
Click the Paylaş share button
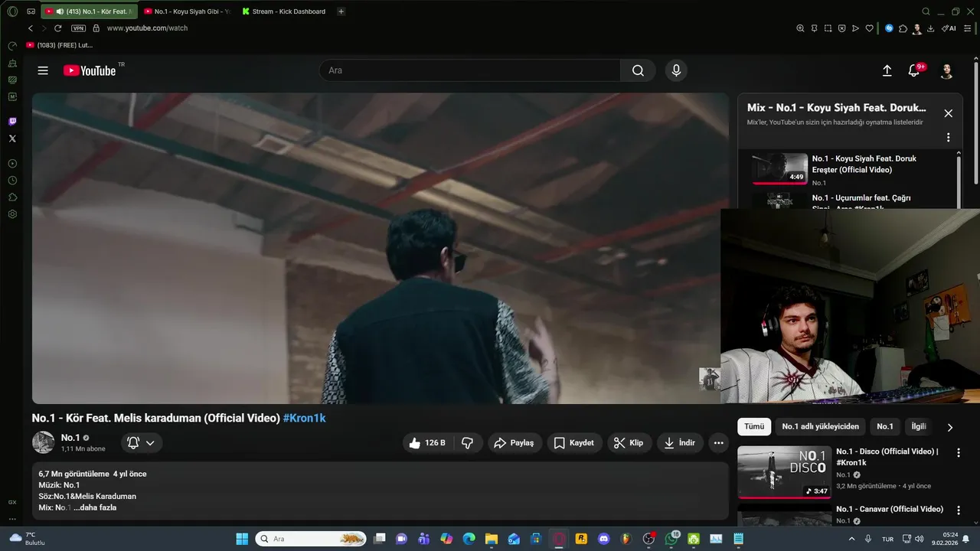[x=514, y=442]
